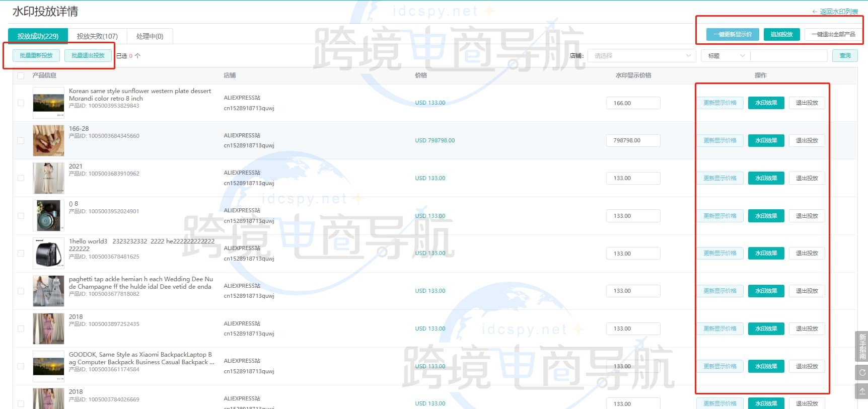Select the header select-all checkbox
The width and height of the screenshot is (868, 409).
(x=21, y=76)
